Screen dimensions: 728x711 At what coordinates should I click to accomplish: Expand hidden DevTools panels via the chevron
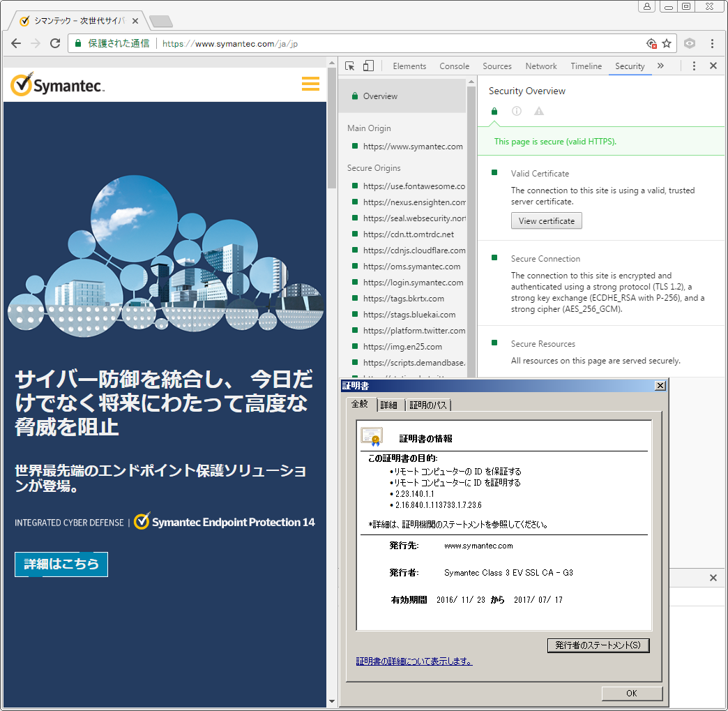tap(661, 66)
